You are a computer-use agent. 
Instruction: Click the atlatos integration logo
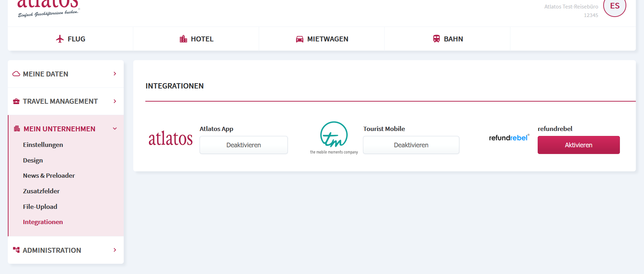(x=170, y=138)
